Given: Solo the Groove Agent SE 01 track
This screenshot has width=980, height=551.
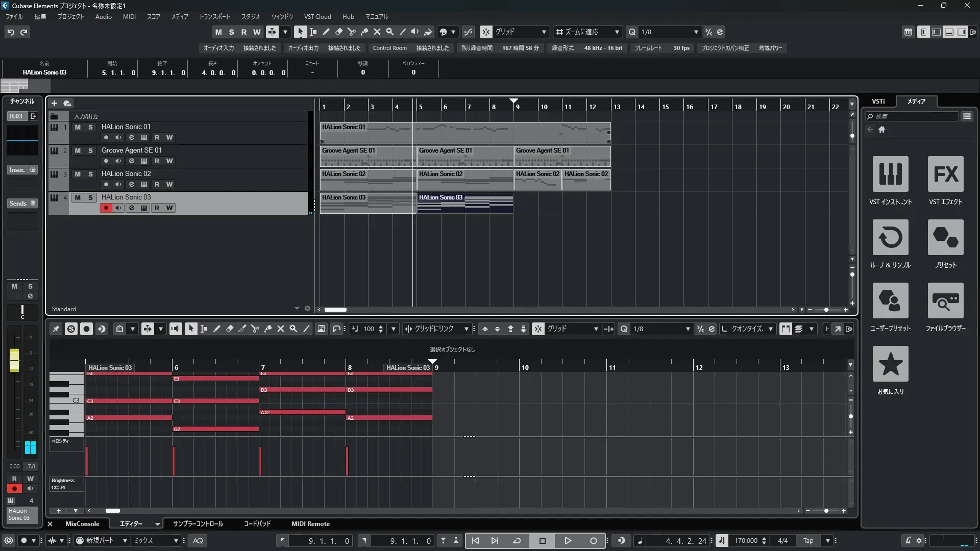Looking at the screenshot, I should point(90,151).
